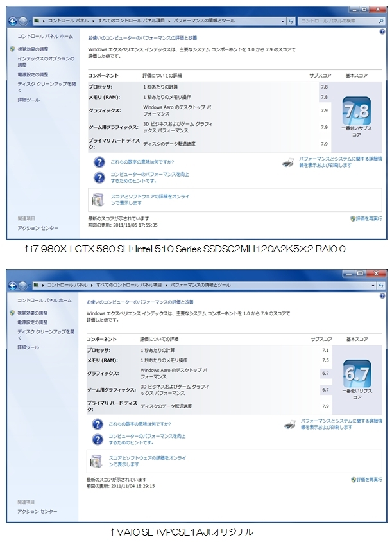Open 電源設定の調整 in the bottom window
Viewport: 392px width, 542px height.
point(33,322)
